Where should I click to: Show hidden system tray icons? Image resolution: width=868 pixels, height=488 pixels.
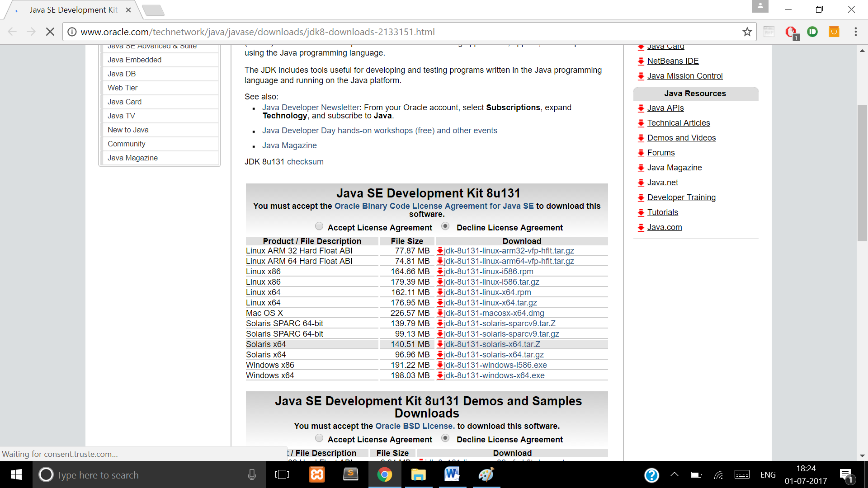[x=675, y=474]
